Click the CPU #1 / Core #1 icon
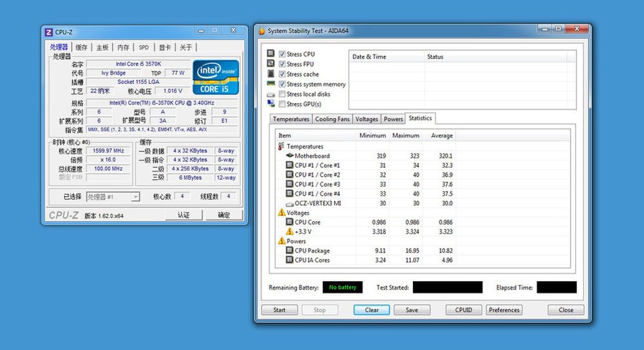 tap(290, 165)
